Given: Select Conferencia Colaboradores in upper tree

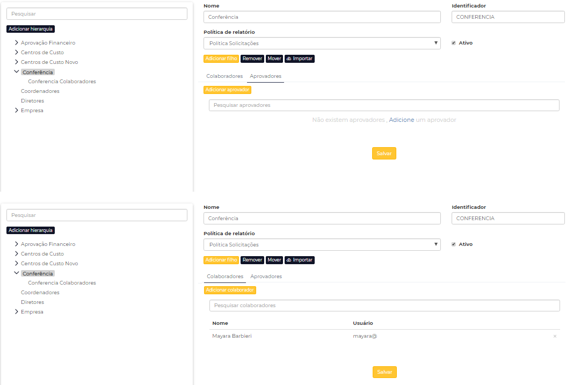Looking at the screenshot, I should point(62,82).
